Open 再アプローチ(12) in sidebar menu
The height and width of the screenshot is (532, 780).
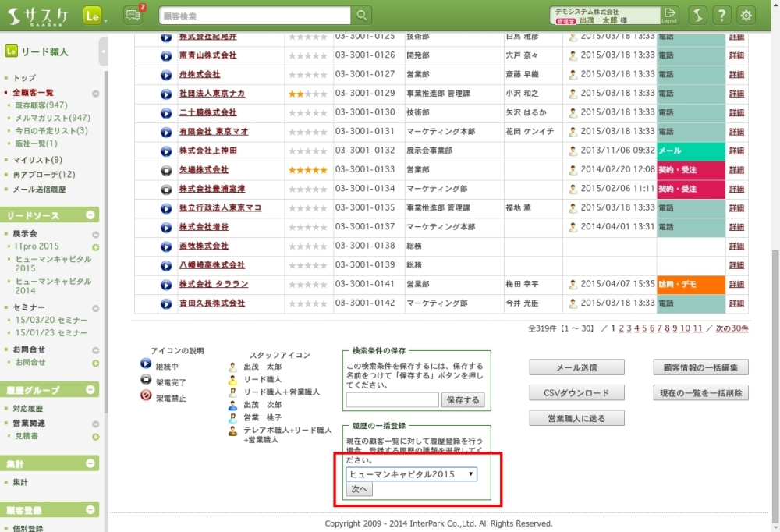point(44,175)
